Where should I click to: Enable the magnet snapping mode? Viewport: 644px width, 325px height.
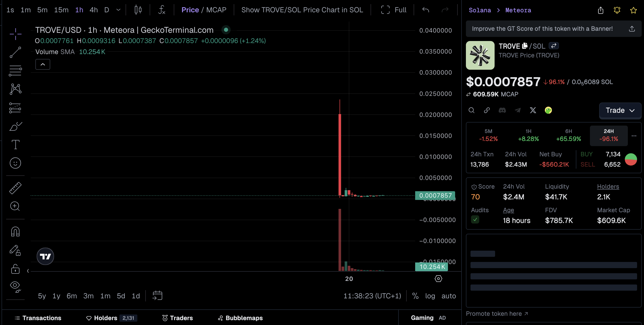point(15,231)
